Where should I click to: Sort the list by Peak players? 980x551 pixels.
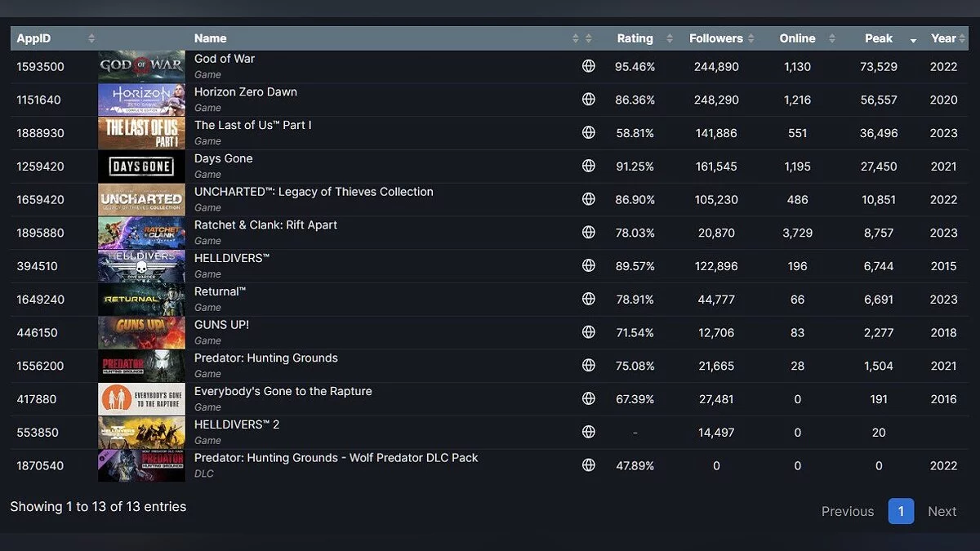pos(879,38)
